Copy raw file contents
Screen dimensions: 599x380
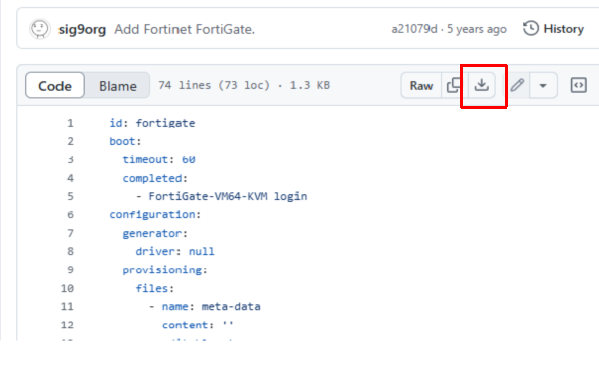pos(454,85)
